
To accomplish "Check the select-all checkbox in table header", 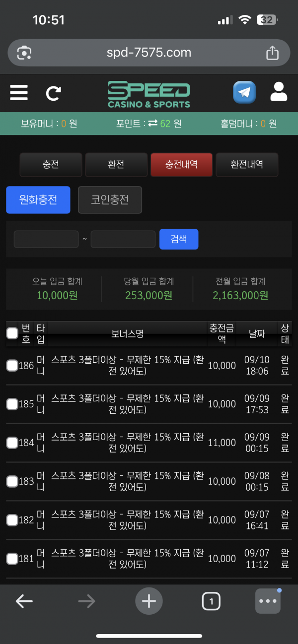I will click(12, 333).
